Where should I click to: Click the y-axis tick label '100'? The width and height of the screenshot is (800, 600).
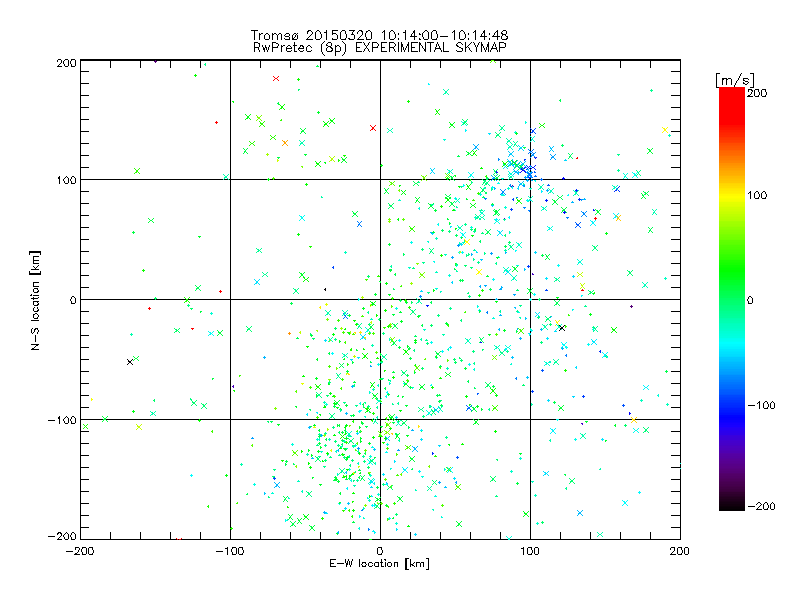[x=66, y=180]
